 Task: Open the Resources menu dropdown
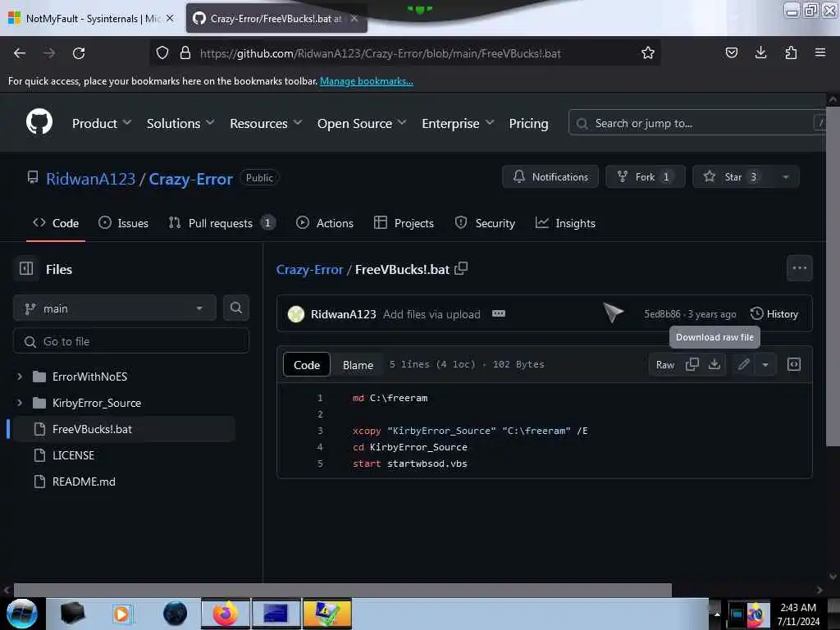pyautogui.click(x=266, y=123)
